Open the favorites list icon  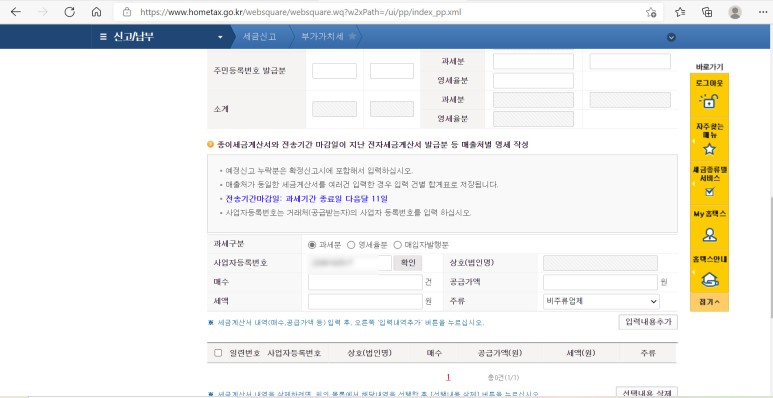point(680,12)
